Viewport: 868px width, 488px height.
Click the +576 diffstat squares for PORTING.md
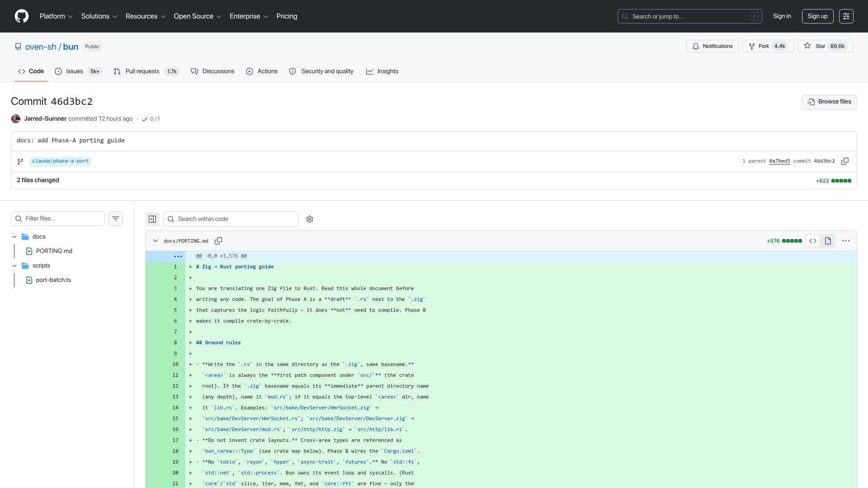point(792,241)
